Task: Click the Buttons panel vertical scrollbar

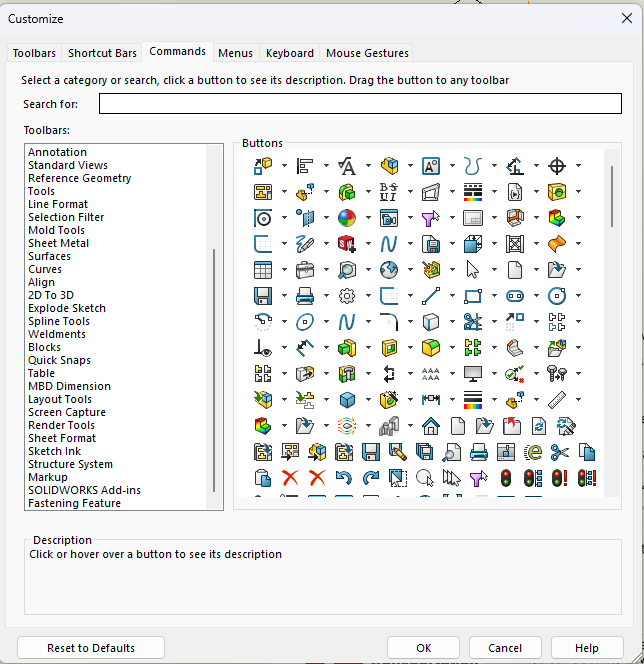Action: click(611, 196)
